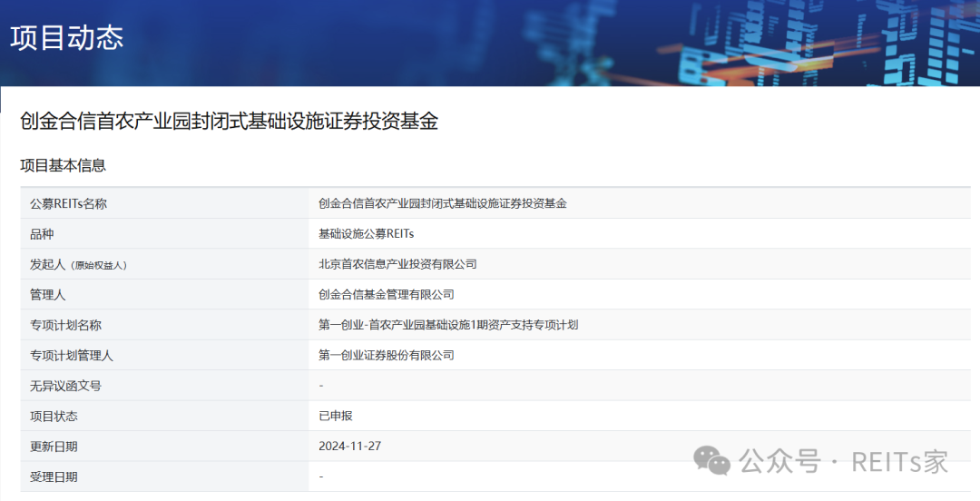The height and width of the screenshot is (501, 980).
Task: Select the 受理日期 row label
Action: tap(54, 477)
